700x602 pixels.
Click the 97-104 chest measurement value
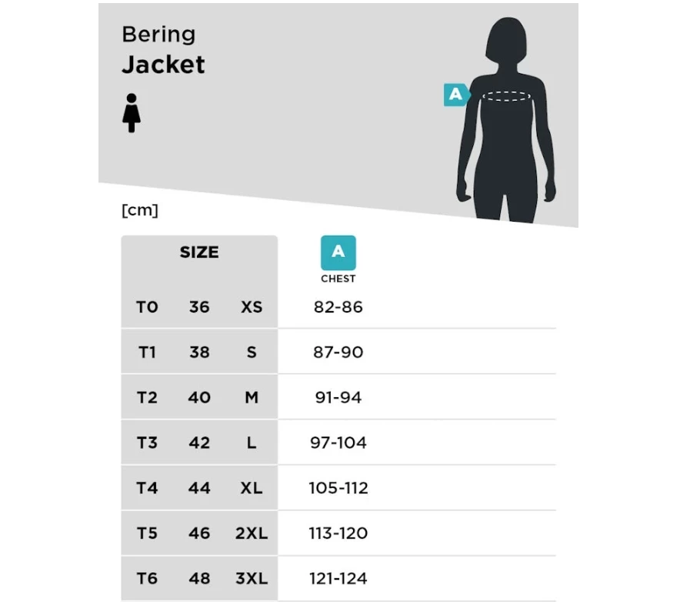pos(338,443)
